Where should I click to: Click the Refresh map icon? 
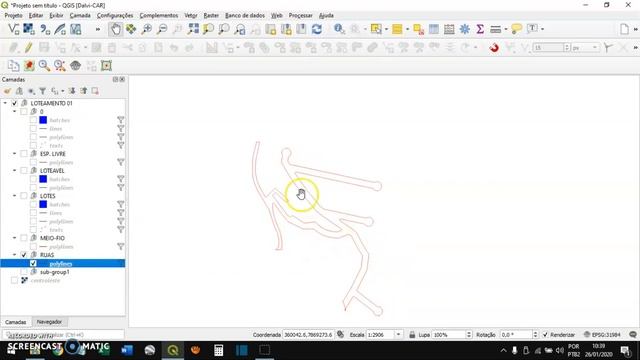pyautogui.click(x=317, y=29)
